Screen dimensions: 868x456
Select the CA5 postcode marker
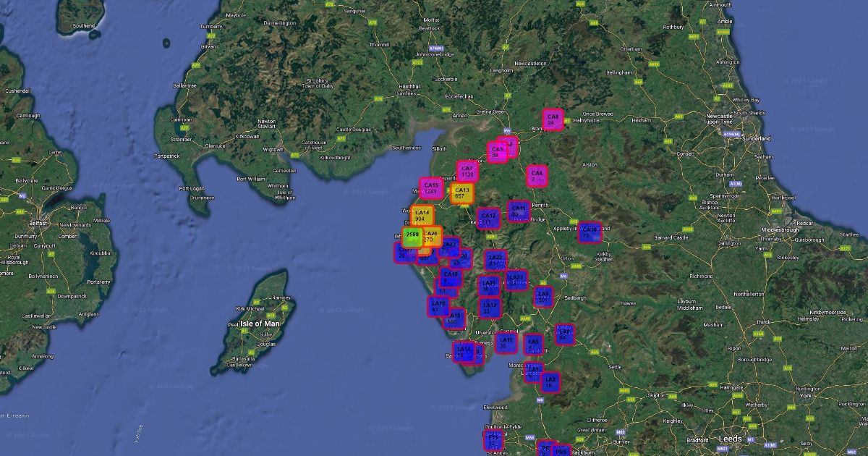[498, 152]
